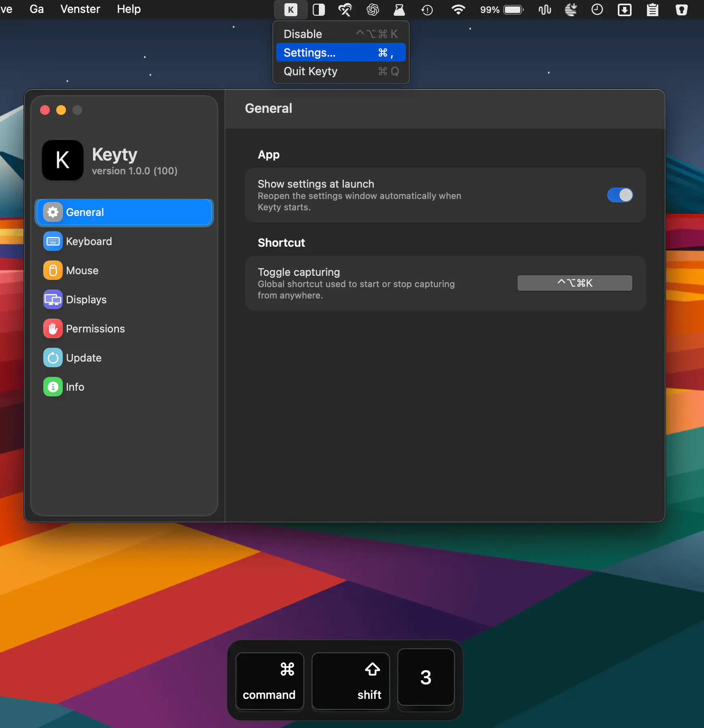Viewport: 704px width, 728px height.
Task: Click the green Info icon in the sidebar
Action: [53, 387]
